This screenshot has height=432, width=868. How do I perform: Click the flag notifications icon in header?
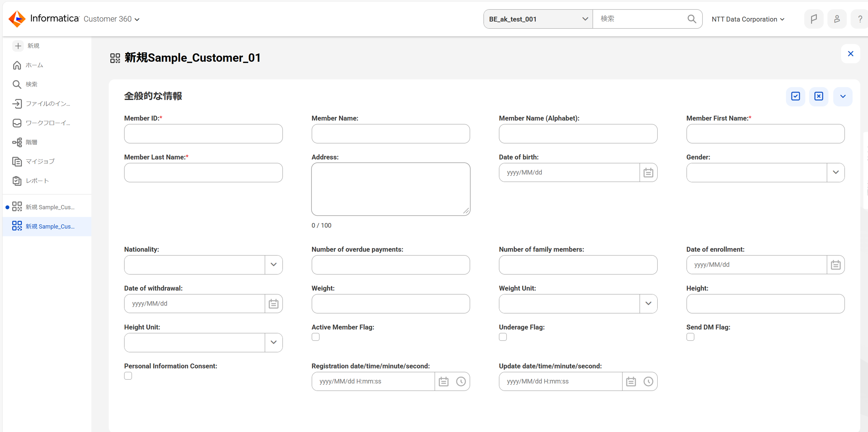coord(813,19)
